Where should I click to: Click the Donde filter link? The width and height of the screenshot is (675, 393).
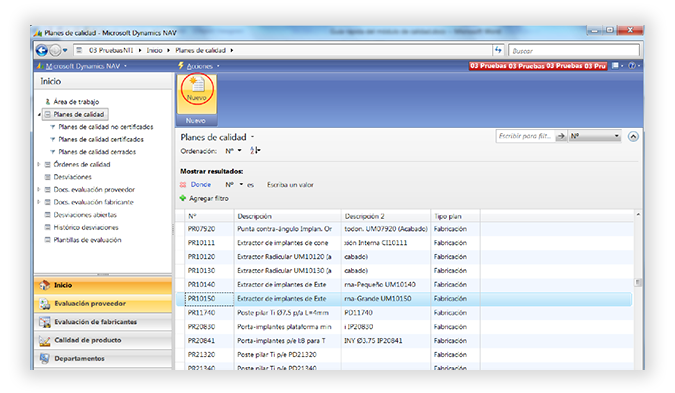pos(201,185)
